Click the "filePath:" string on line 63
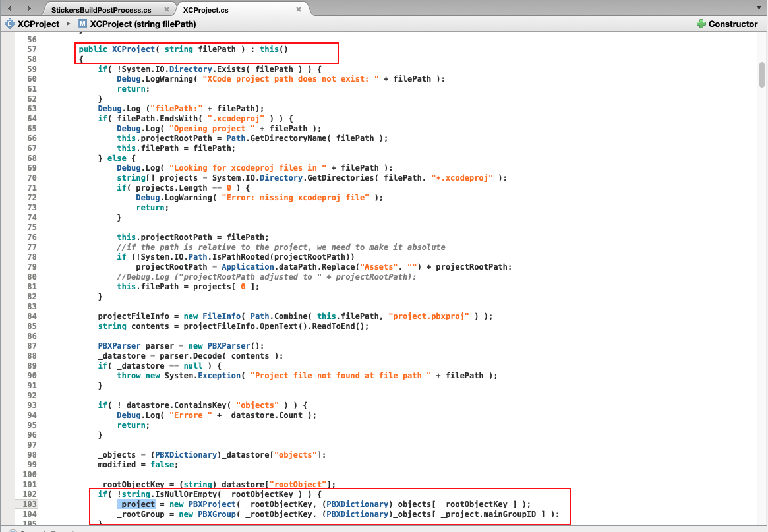Screen dimensions: 768x532 (x=177, y=109)
